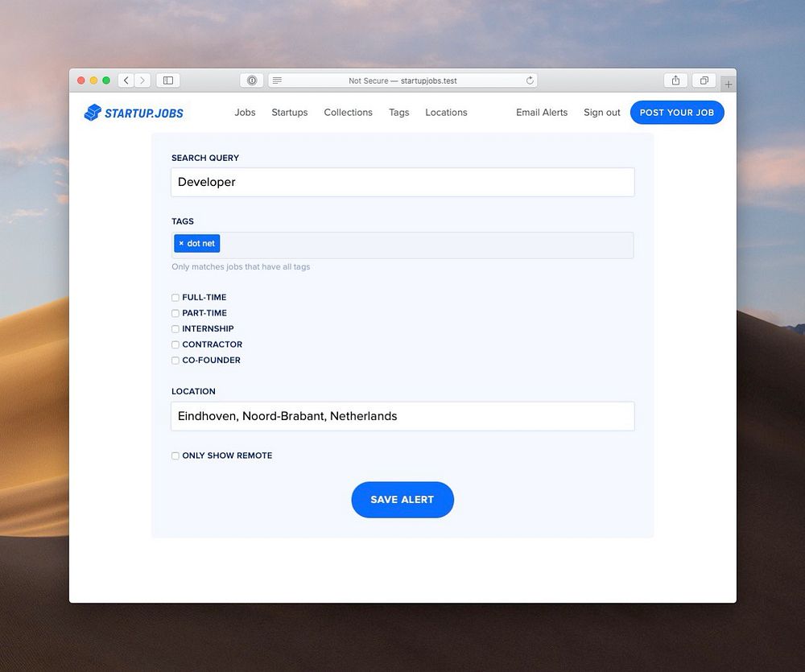Go to Collections page
The image size is (805, 672).
click(x=348, y=113)
